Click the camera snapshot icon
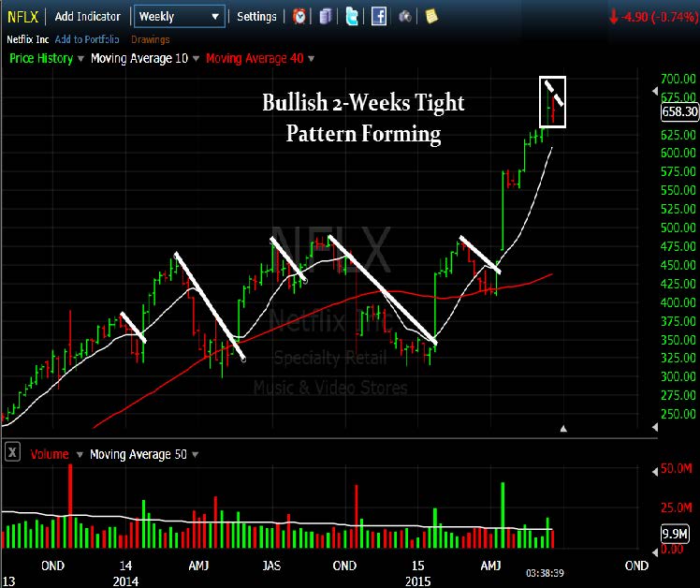700x588 pixels. point(405,17)
